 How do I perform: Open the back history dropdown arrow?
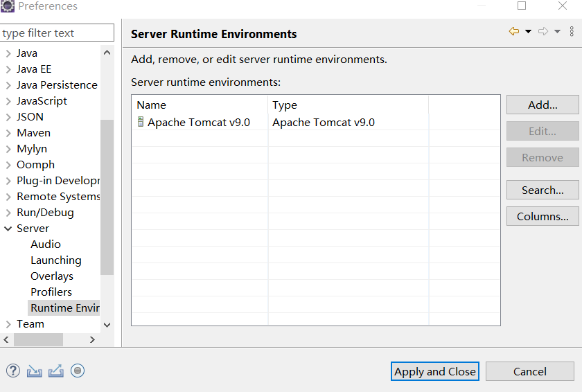528,32
